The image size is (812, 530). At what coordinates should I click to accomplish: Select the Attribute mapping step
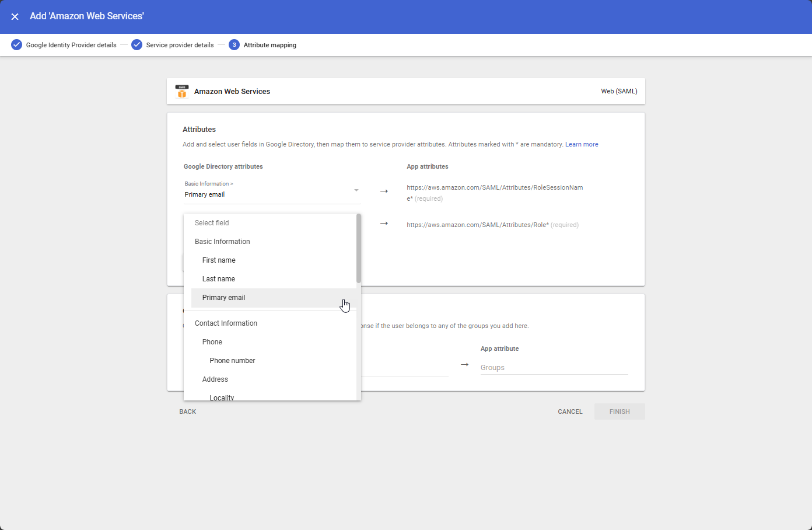point(270,45)
